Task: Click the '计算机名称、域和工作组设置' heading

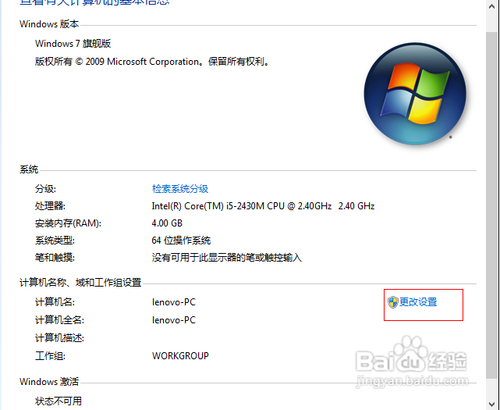Action: tap(80, 283)
